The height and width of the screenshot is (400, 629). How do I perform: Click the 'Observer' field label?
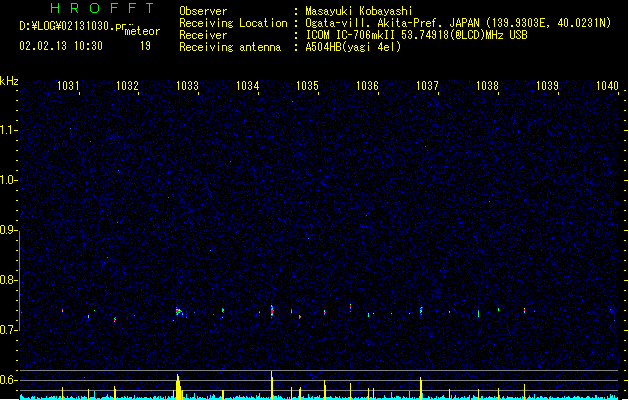[203, 11]
